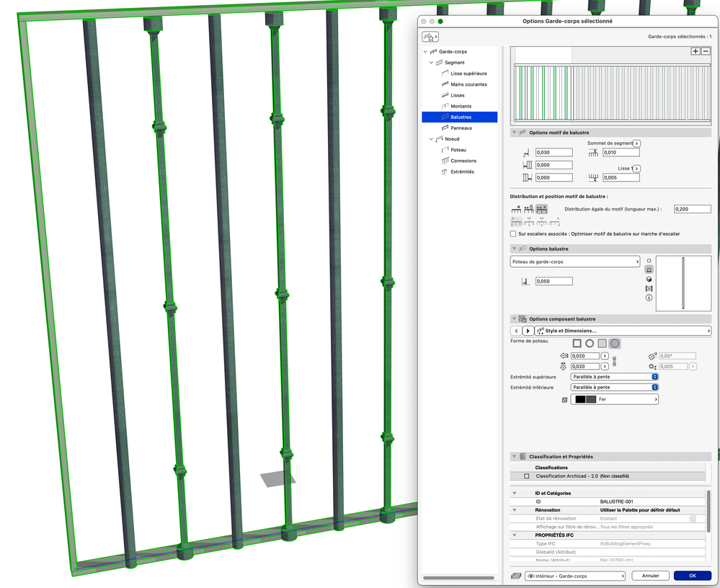This screenshot has height=588, width=720.
Task: Open the favorites icon in the dialog header
Action: pos(430,37)
